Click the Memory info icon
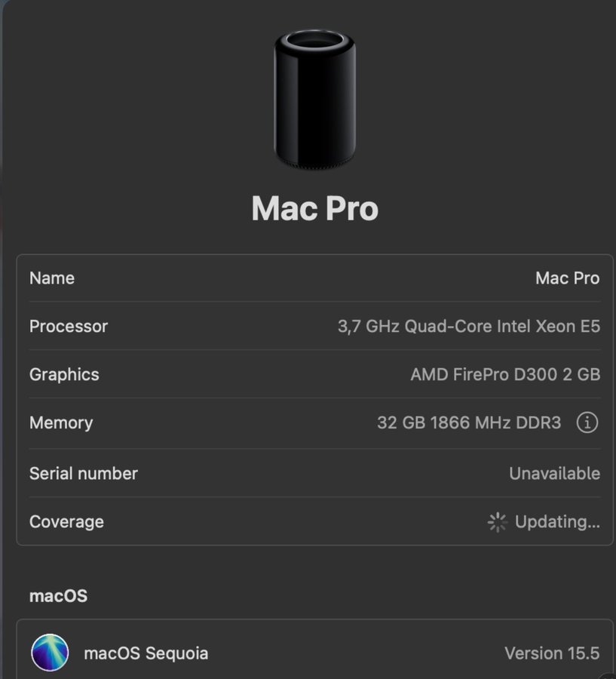 (587, 422)
